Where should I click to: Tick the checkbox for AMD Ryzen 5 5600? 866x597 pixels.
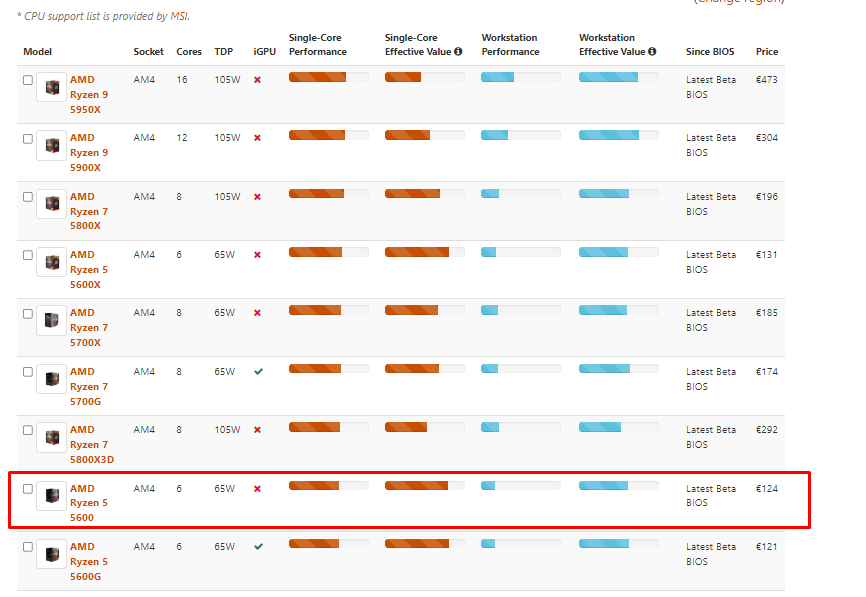[x=28, y=489]
